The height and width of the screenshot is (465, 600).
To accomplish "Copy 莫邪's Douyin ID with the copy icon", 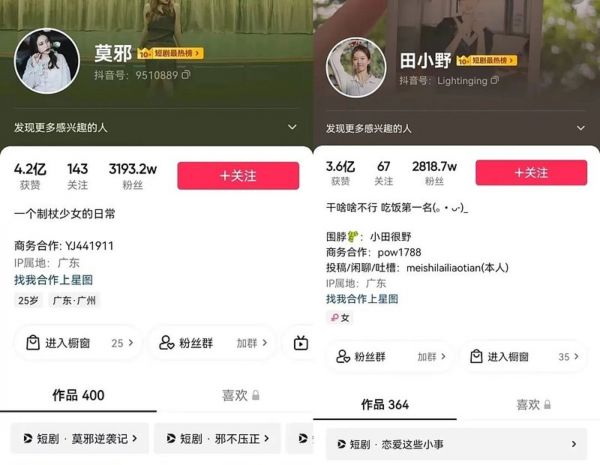I will (x=186, y=75).
